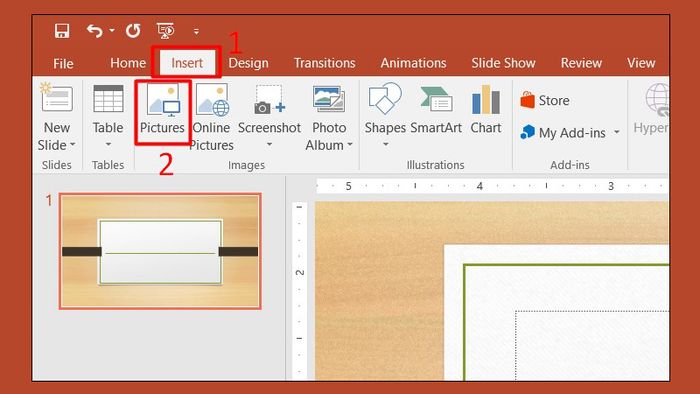
Task: Click the Table grid icon
Action: (x=108, y=99)
